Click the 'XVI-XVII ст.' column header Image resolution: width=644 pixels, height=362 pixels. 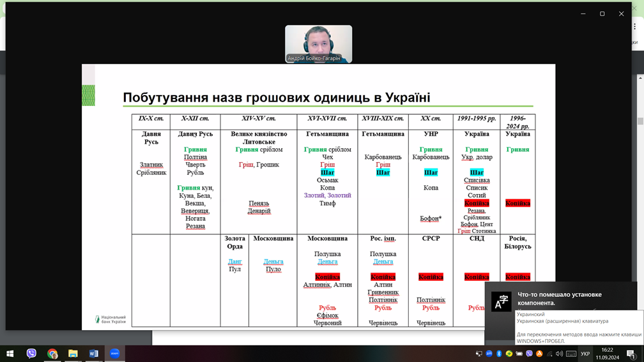(327, 118)
